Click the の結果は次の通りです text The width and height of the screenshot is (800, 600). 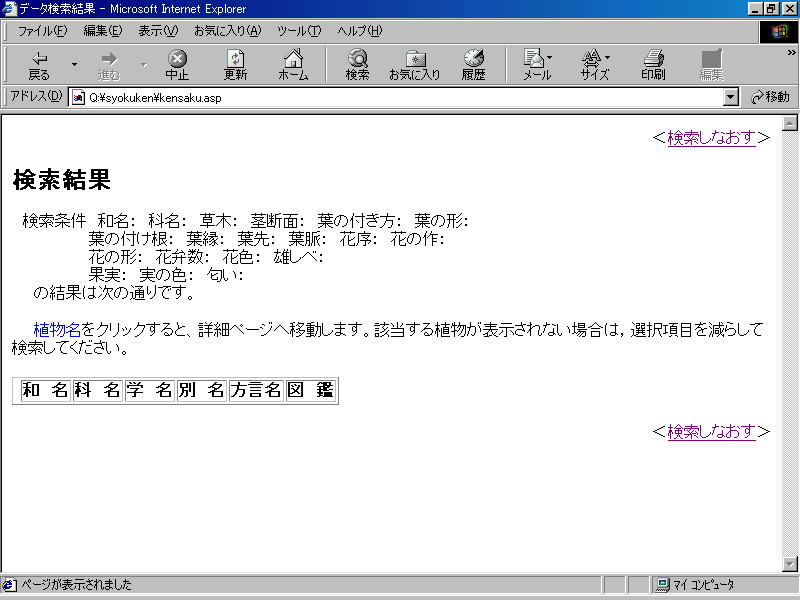pyautogui.click(x=113, y=293)
